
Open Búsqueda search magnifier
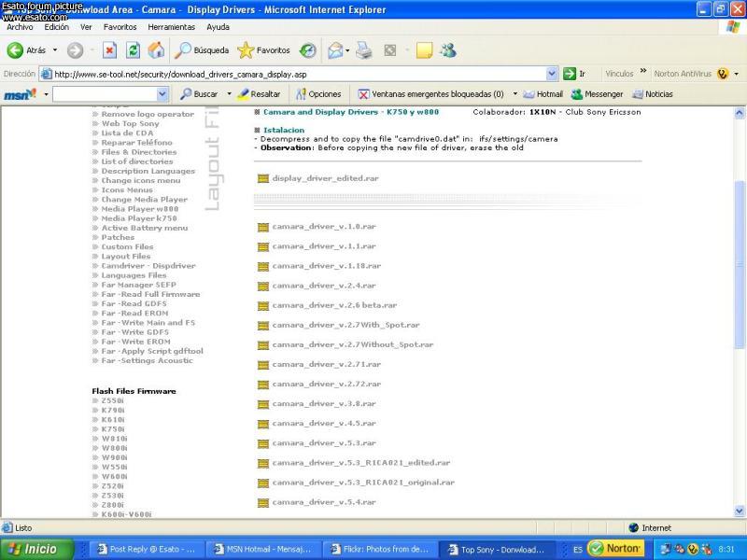(x=183, y=50)
